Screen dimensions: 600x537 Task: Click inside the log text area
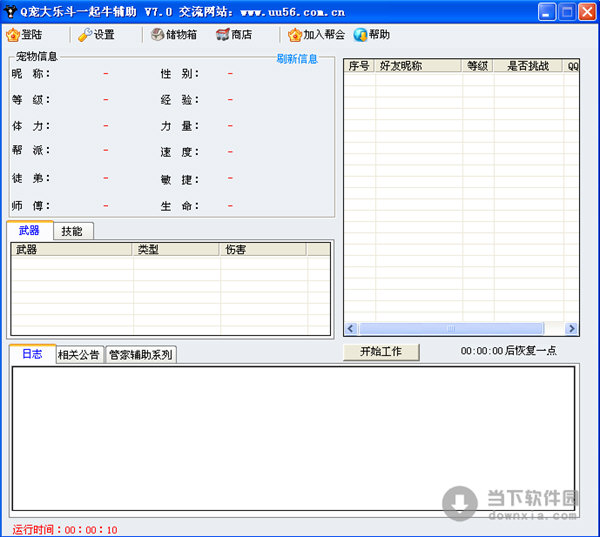pos(293,439)
